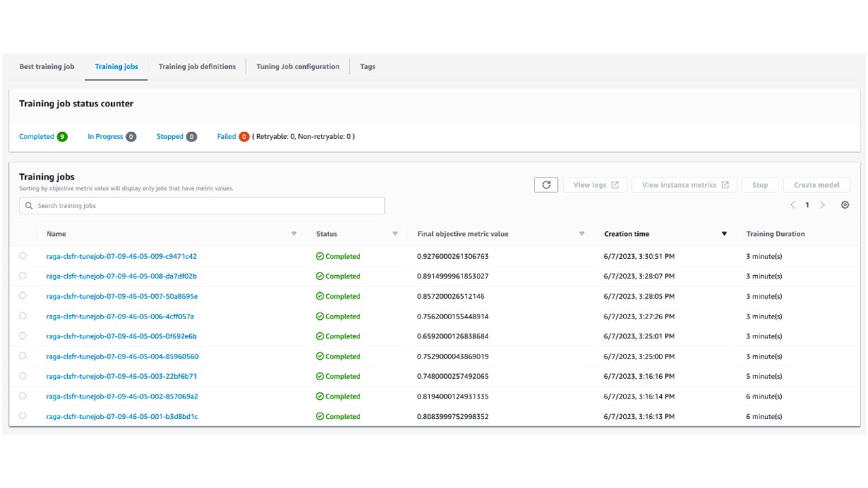Sort by Creation time column arrow

tap(724, 234)
